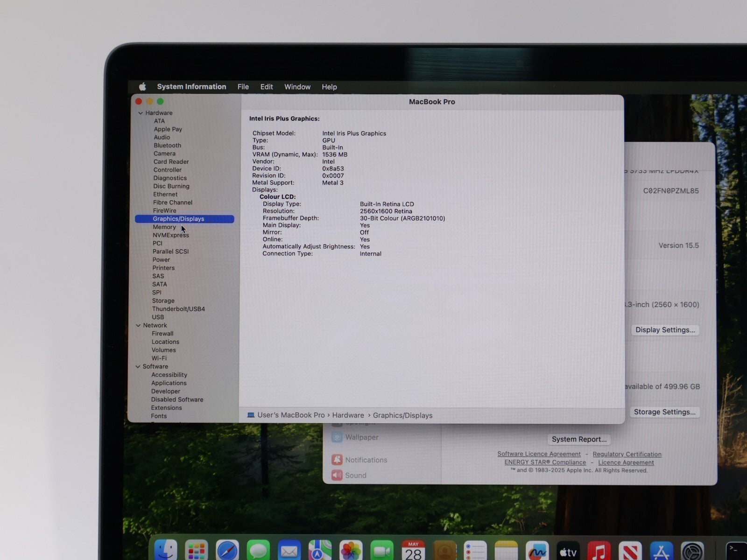
Task: Launch FaceTime from the Dock
Action: [x=382, y=551]
